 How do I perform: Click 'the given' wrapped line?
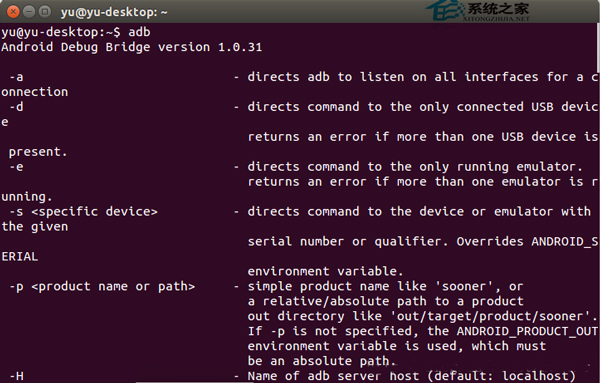pyautogui.click(x=34, y=227)
